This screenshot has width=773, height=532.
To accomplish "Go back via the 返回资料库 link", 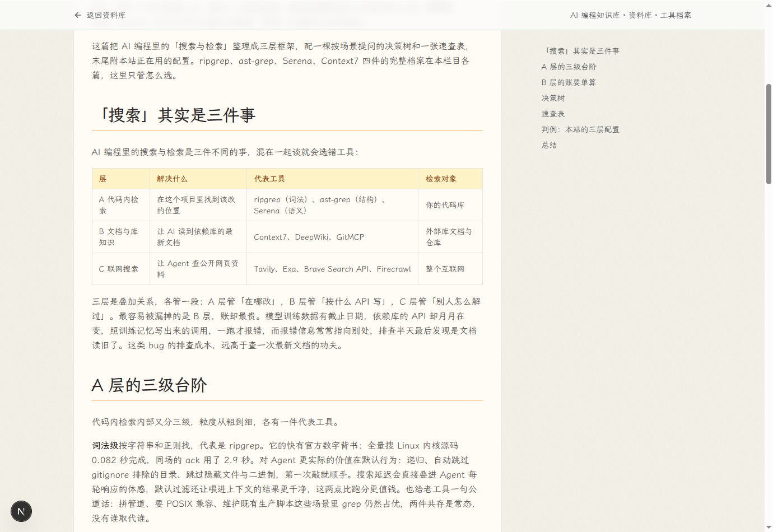I will pyautogui.click(x=100, y=15).
